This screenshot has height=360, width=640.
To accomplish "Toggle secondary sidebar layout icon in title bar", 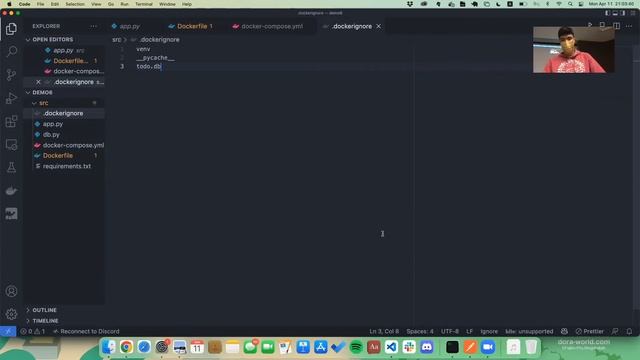I will click(x=622, y=13).
